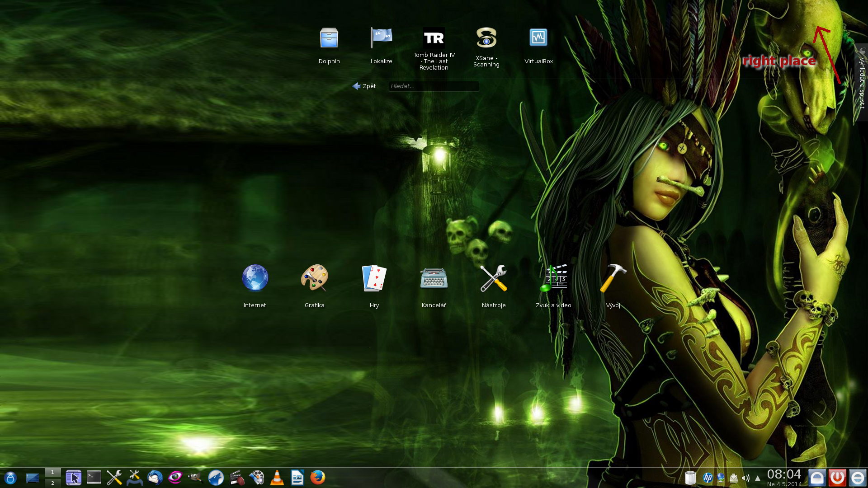Click the panel toolbox button
This screenshot has height=488, width=868.
point(858,478)
